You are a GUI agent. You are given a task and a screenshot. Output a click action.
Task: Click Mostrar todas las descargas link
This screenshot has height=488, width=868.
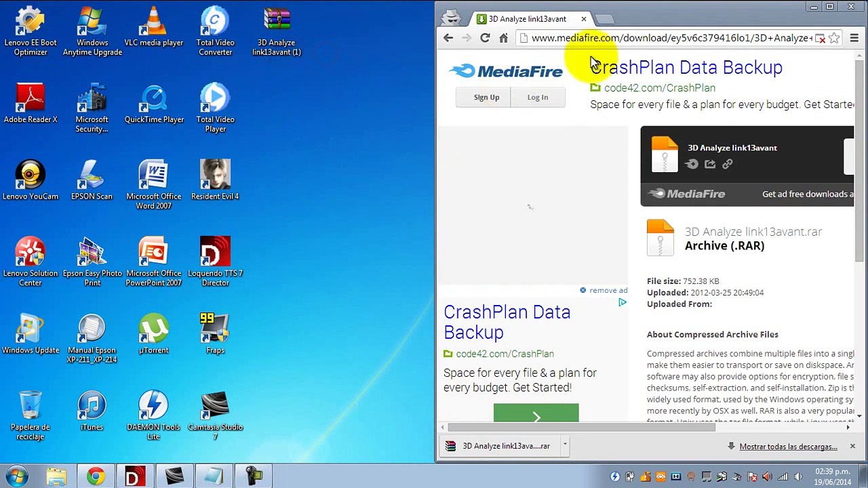coord(788,447)
